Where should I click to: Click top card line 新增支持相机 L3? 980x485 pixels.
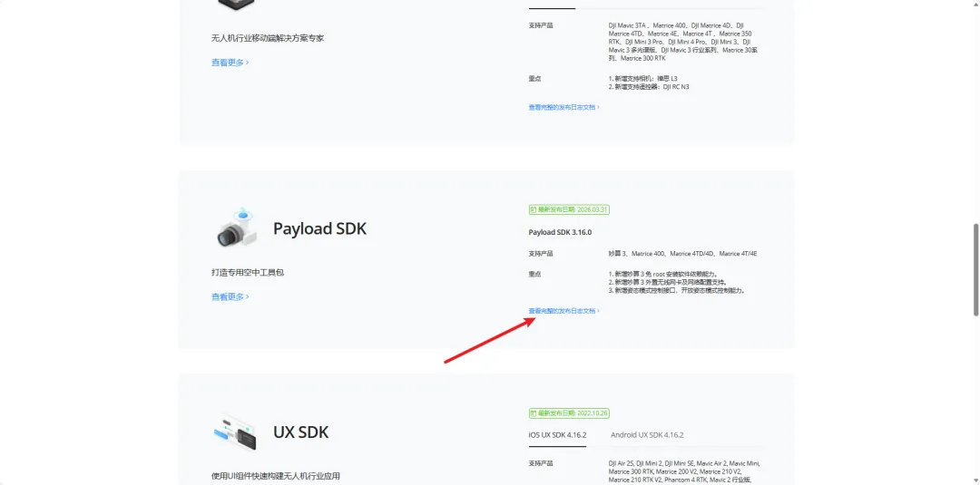(x=642, y=79)
